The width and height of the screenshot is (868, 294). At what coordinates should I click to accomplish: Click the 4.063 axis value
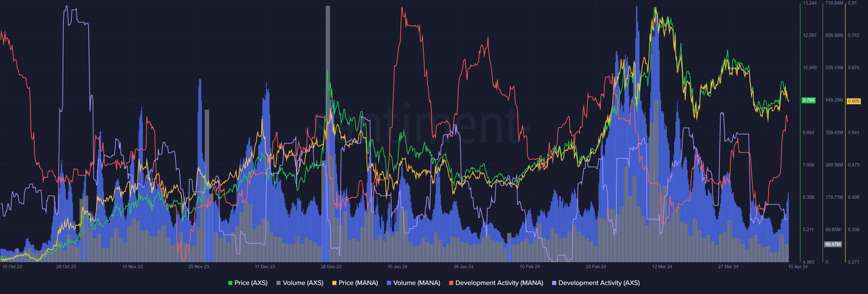pyautogui.click(x=808, y=262)
